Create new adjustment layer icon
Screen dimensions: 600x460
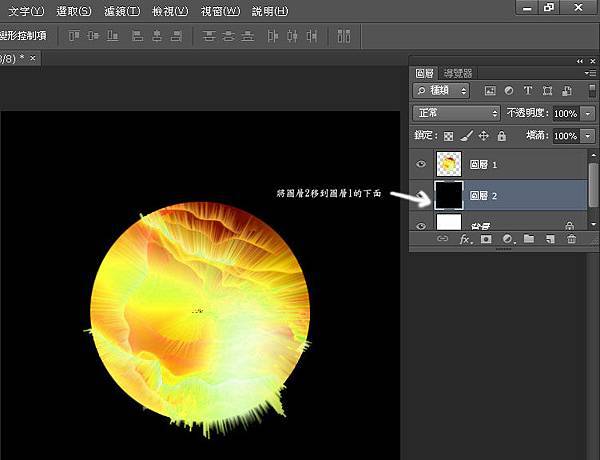click(507, 240)
